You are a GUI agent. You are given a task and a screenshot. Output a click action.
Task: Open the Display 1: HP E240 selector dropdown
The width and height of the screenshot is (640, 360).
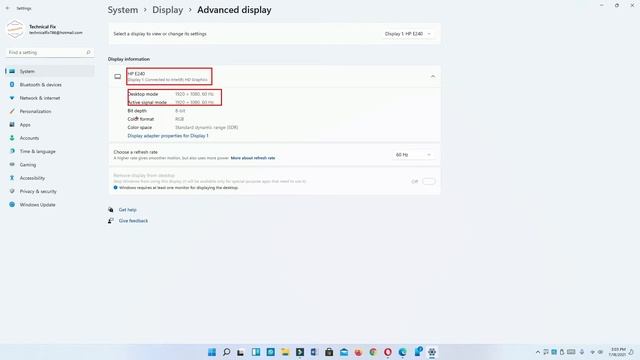pos(407,34)
